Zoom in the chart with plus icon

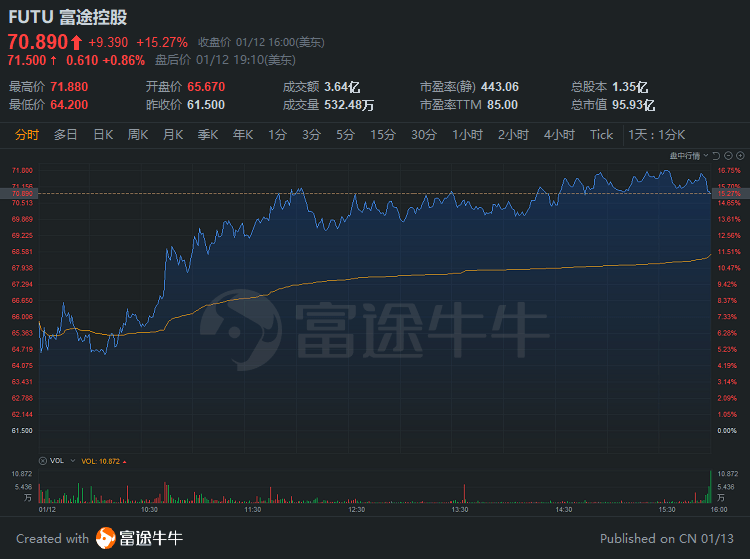(x=740, y=156)
